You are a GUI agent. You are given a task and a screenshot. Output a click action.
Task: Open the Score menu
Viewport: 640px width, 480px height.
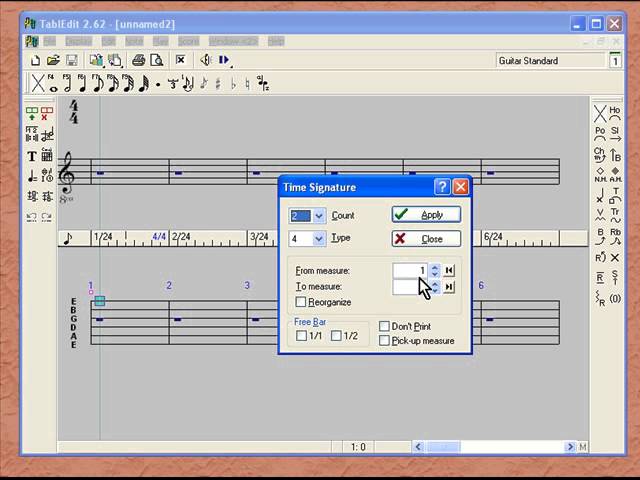click(x=189, y=41)
